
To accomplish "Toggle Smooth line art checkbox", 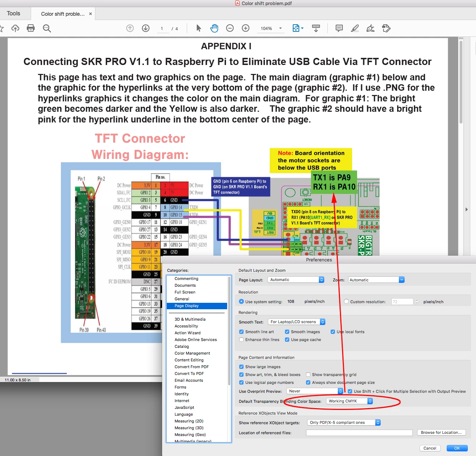I will [x=241, y=332].
